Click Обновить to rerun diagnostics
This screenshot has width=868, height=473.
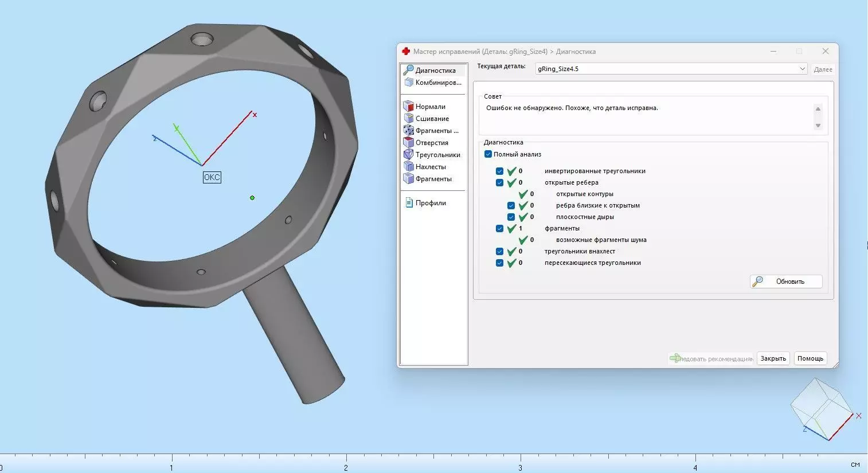coord(786,282)
